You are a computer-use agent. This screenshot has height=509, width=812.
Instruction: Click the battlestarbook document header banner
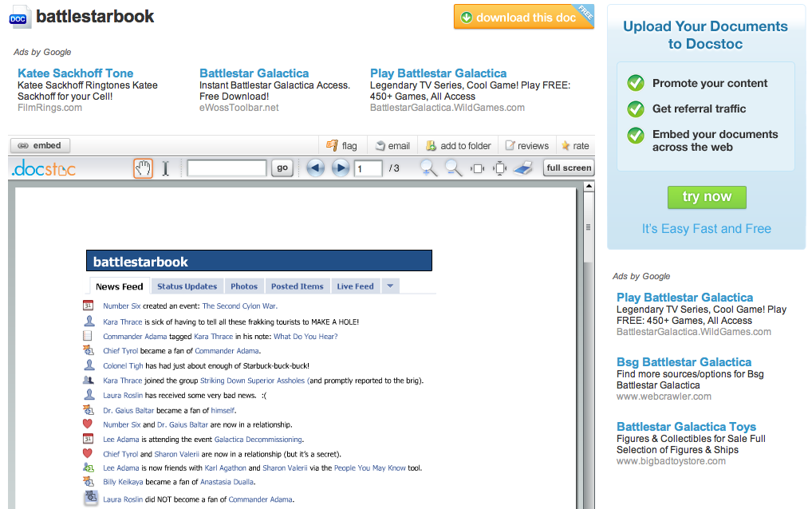[259, 261]
